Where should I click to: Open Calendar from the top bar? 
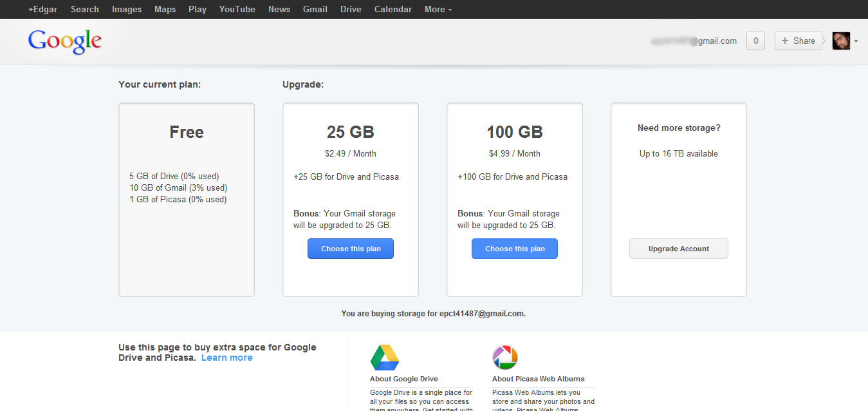(392, 9)
